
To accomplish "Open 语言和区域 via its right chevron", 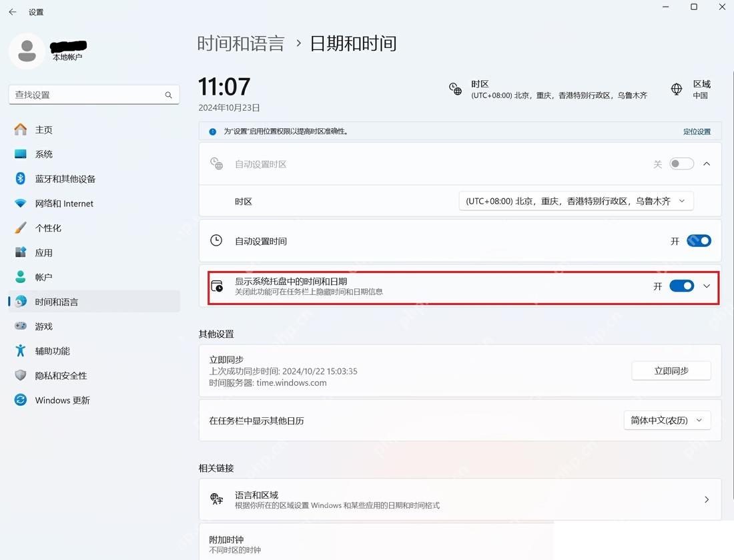I will click(x=707, y=500).
